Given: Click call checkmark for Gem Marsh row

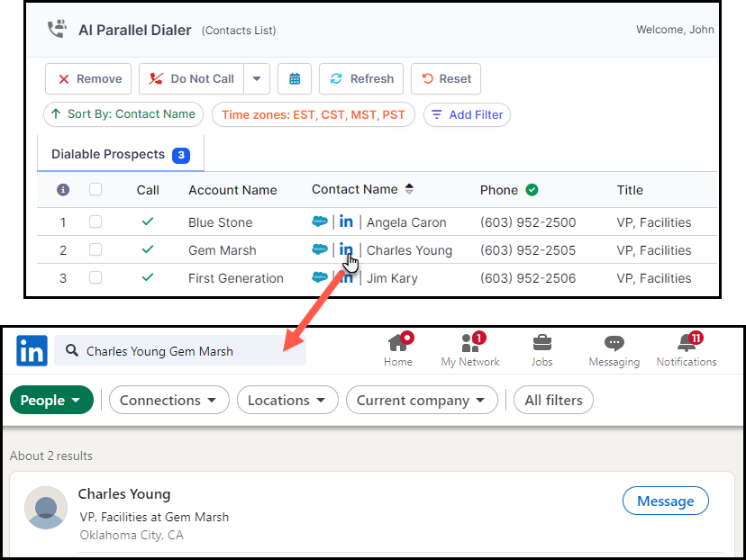Looking at the screenshot, I should point(148,249).
